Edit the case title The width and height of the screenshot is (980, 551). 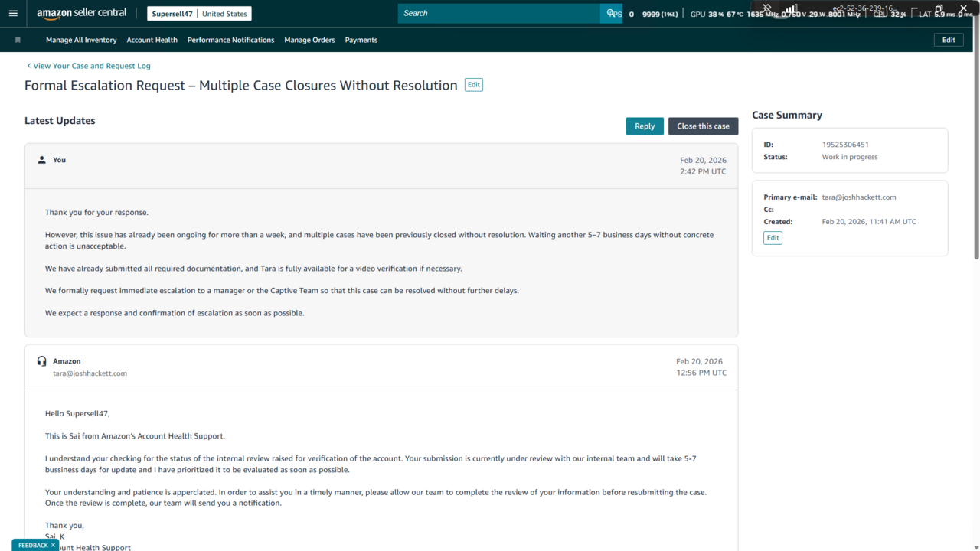point(474,85)
